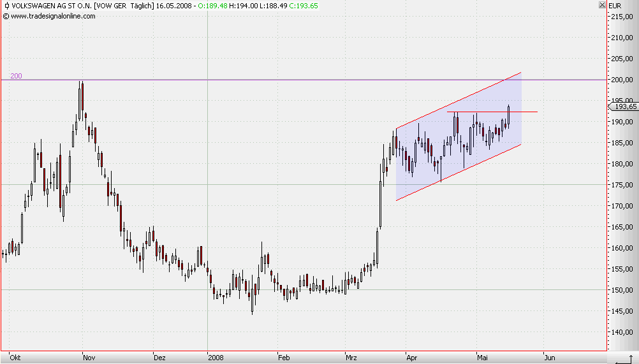Screen dimensions: 639x364
Task: Click the 210,00 price axis label
Action: coord(622,38)
